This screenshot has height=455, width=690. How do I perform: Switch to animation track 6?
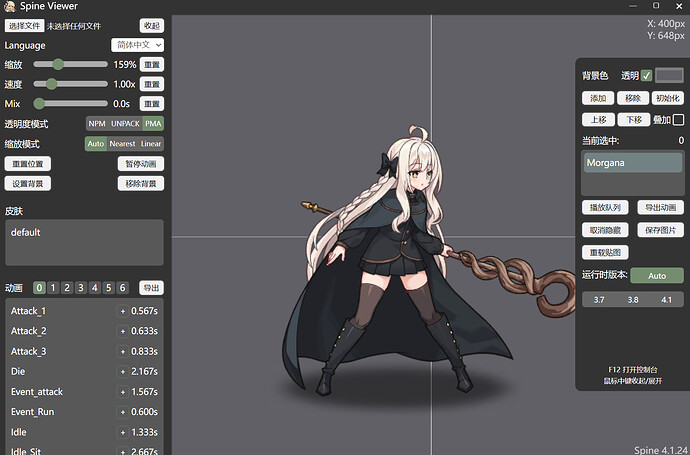click(x=122, y=288)
